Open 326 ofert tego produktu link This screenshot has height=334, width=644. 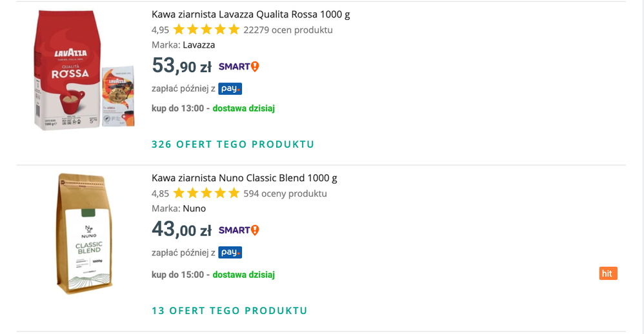[232, 144]
